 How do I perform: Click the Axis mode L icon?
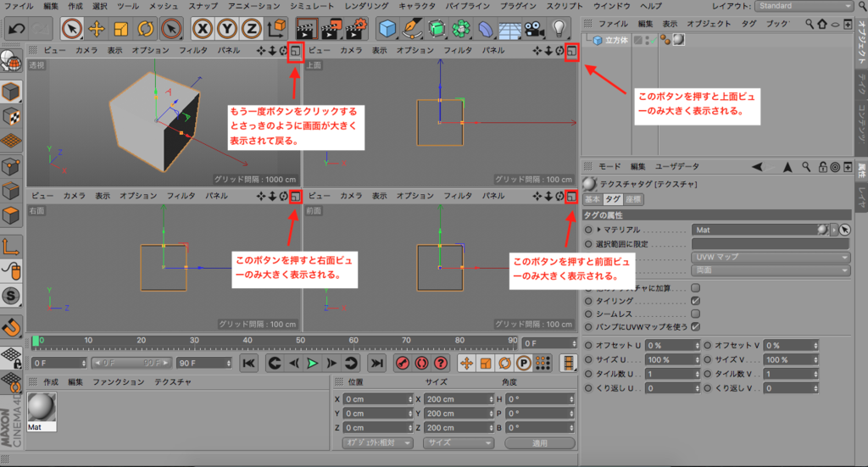coord(11,247)
